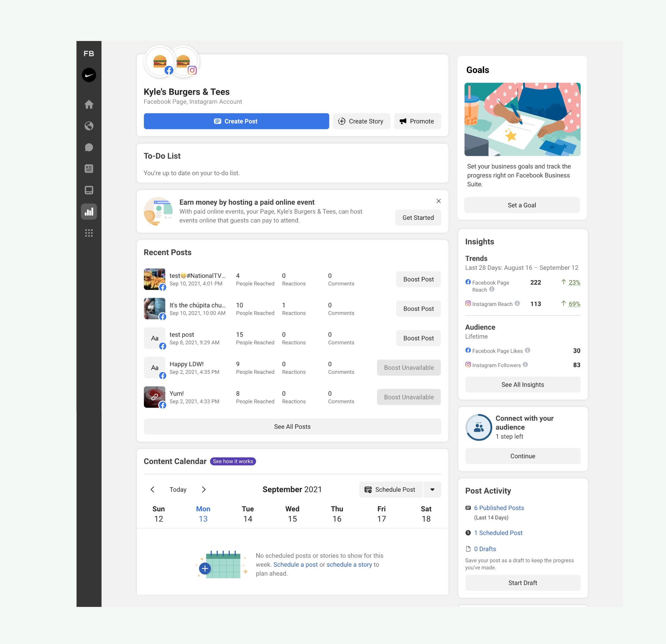Select the Insights bar chart icon
The width and height of the screenshot is (666, 644).
coord(89,212)
